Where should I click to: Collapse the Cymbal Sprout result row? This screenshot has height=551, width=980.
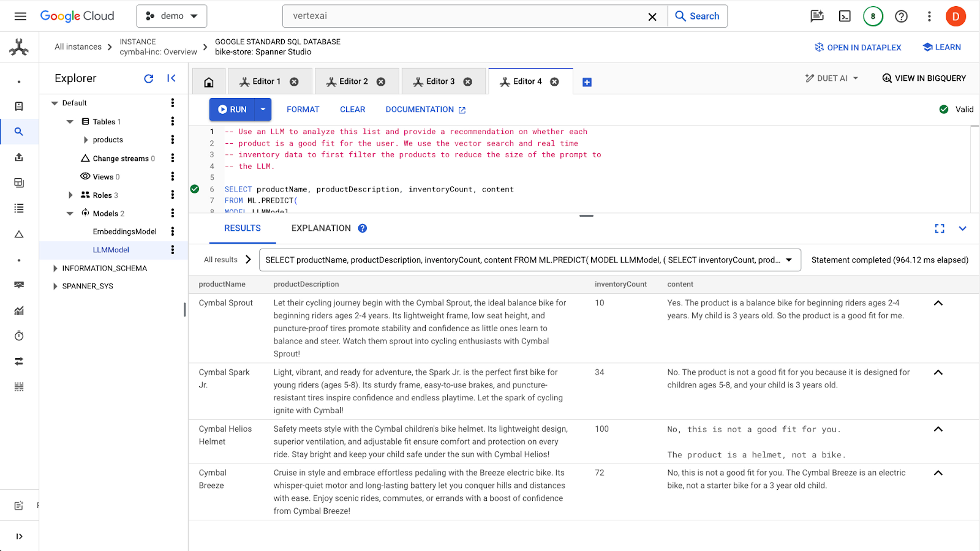pos(938,303)
